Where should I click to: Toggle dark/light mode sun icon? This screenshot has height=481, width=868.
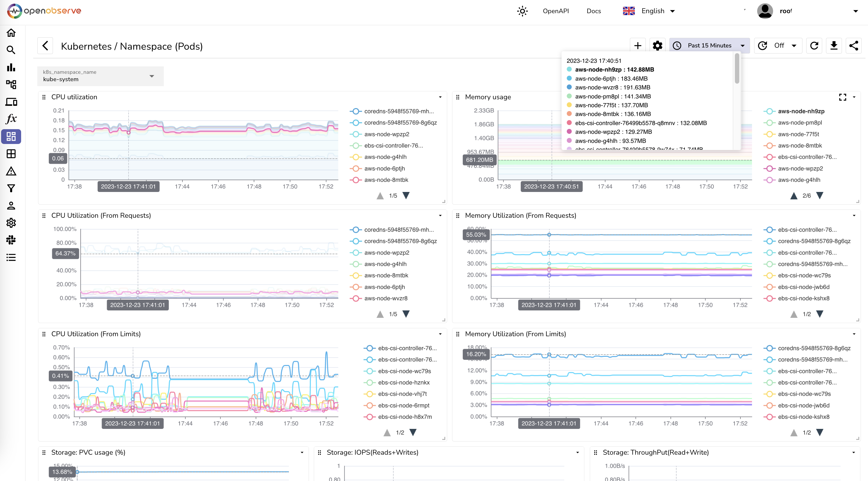click(x=522, y=11)
